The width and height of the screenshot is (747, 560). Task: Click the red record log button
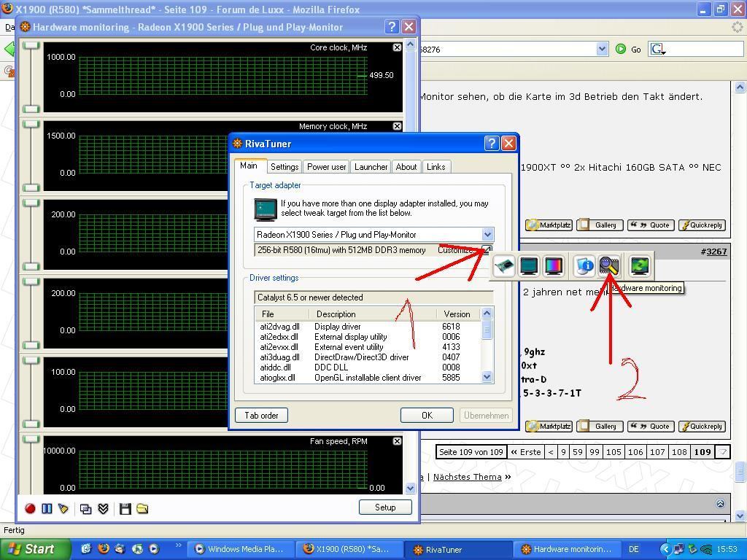[30, 508]
